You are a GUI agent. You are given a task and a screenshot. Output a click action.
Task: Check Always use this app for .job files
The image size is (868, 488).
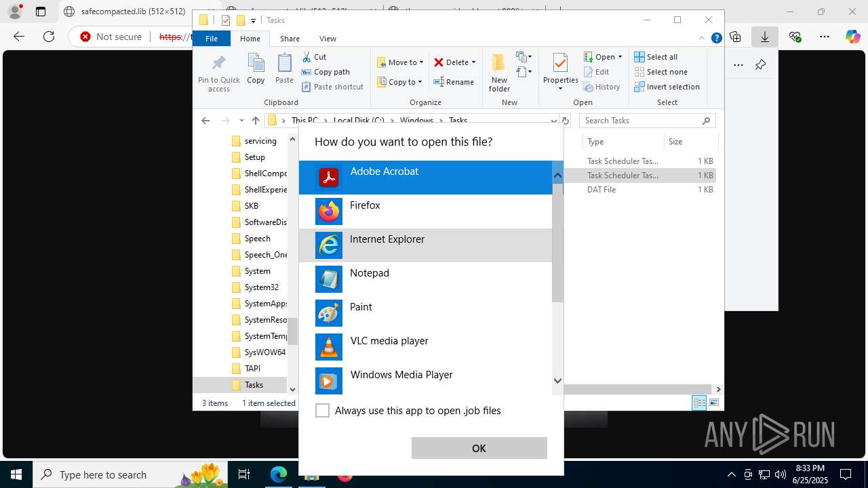(x=323, y=411)
